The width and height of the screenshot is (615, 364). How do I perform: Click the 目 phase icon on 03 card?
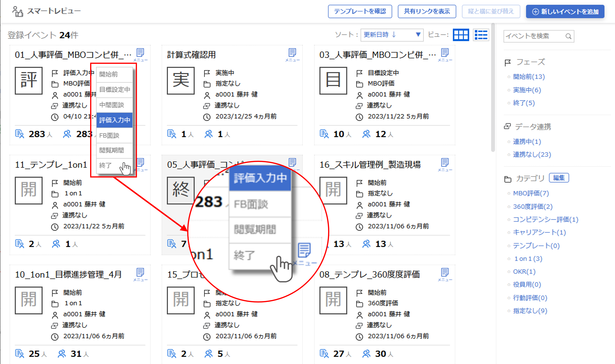[333, 80]
